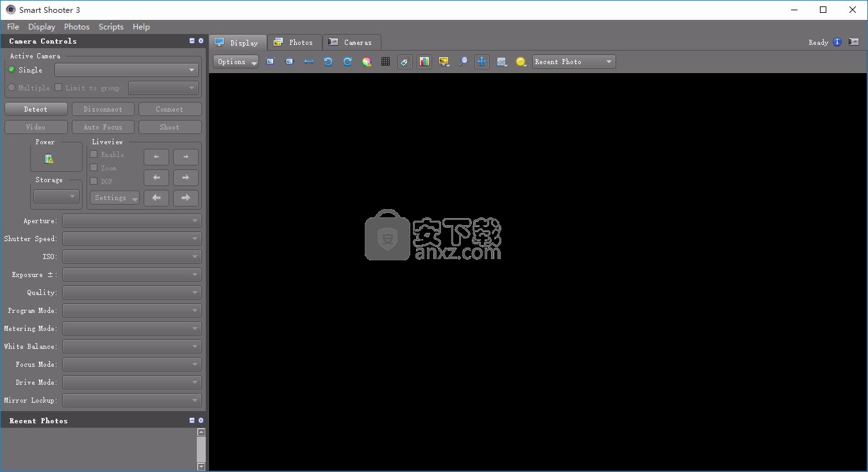Screen dimensions: 868x472
Task: Open the File menu
Action: [13, 27]
